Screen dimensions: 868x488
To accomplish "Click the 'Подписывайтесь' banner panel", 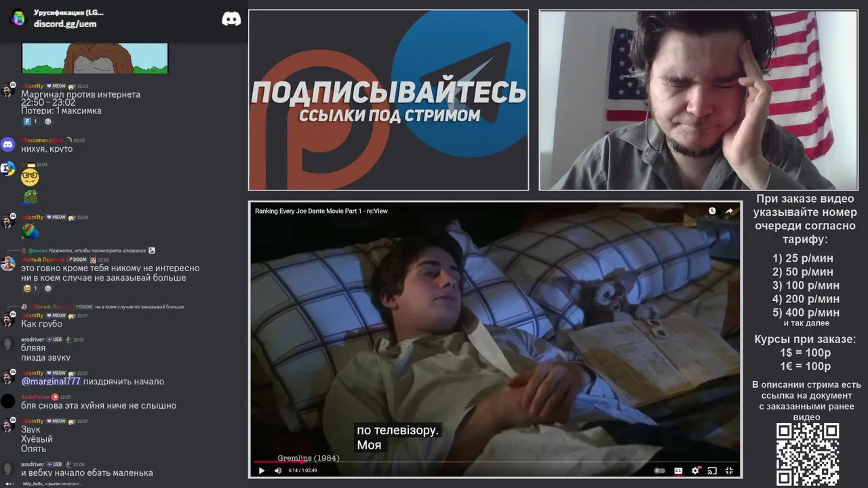I will click(x=388, y=100).
